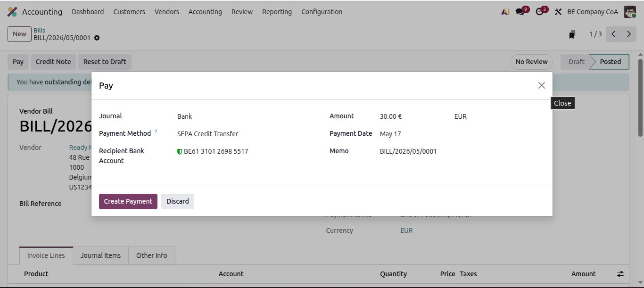This screenshot has width=644, height=288.
Task: Click the New button
Action: click(x=19, y=34)
